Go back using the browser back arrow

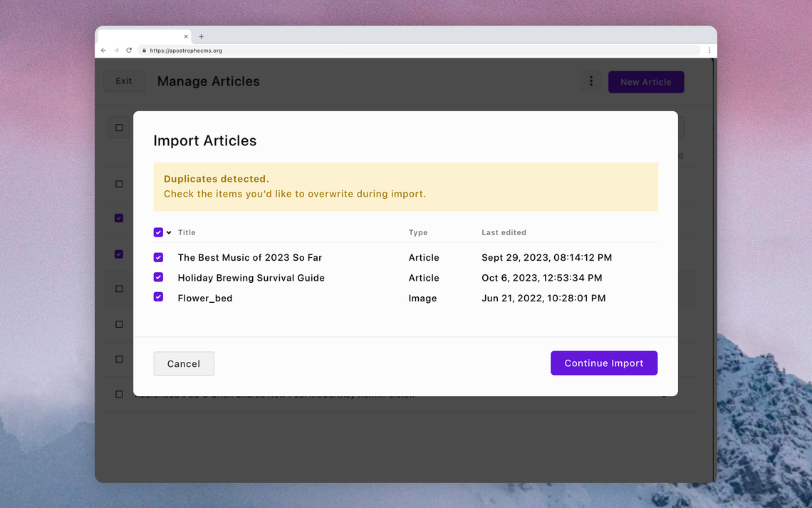[x=103, y=51]
